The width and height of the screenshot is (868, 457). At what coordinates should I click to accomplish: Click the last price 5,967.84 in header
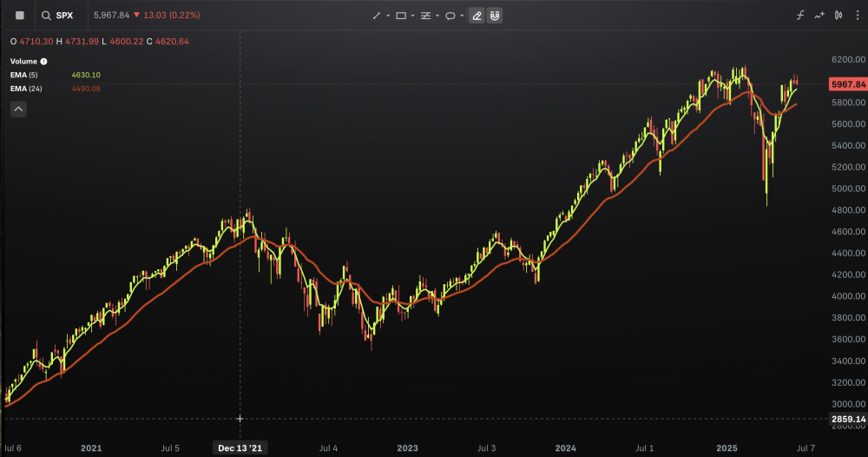point(111,16)
